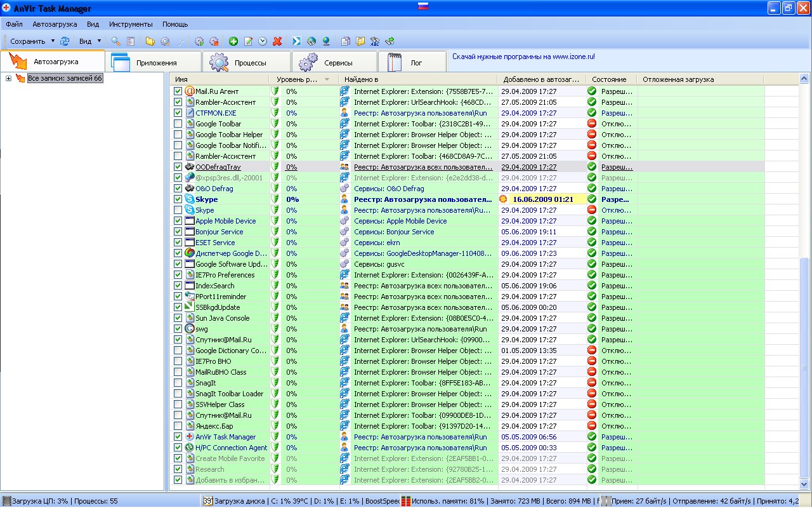Open the Сохранить dropdown arrow
The height and width of the screenshot is (508, 812).
coord(53,41)
